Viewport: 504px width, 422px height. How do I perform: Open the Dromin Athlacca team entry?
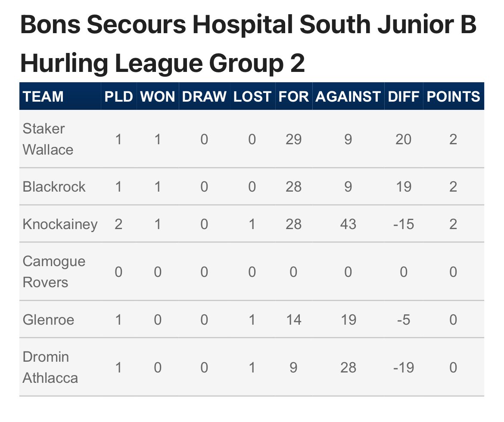point(50,367)
